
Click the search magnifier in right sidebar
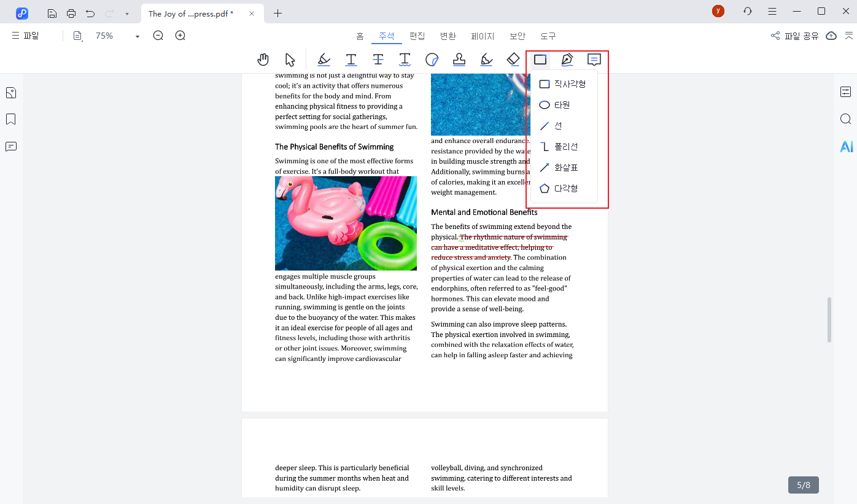846,119
